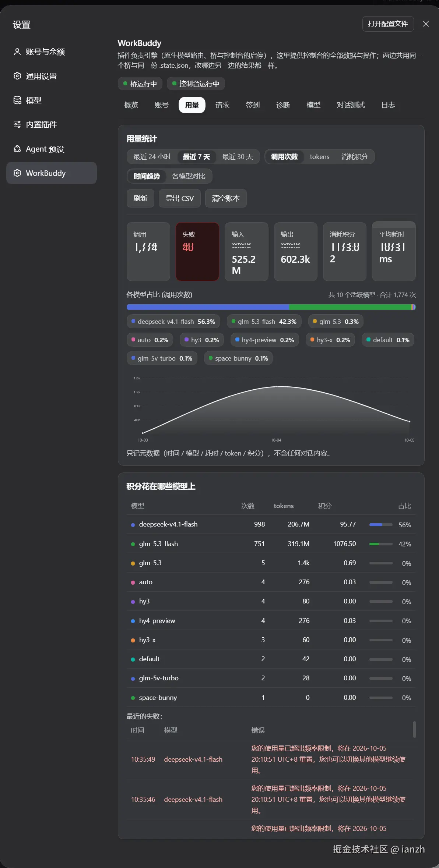Close the settings dialog with X

pos(426,24)
